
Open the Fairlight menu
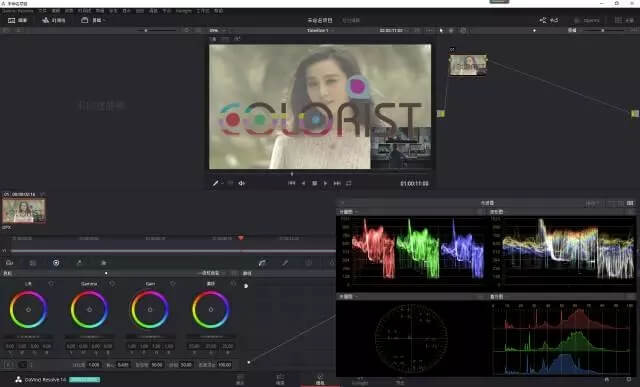[x=184, y=11]
